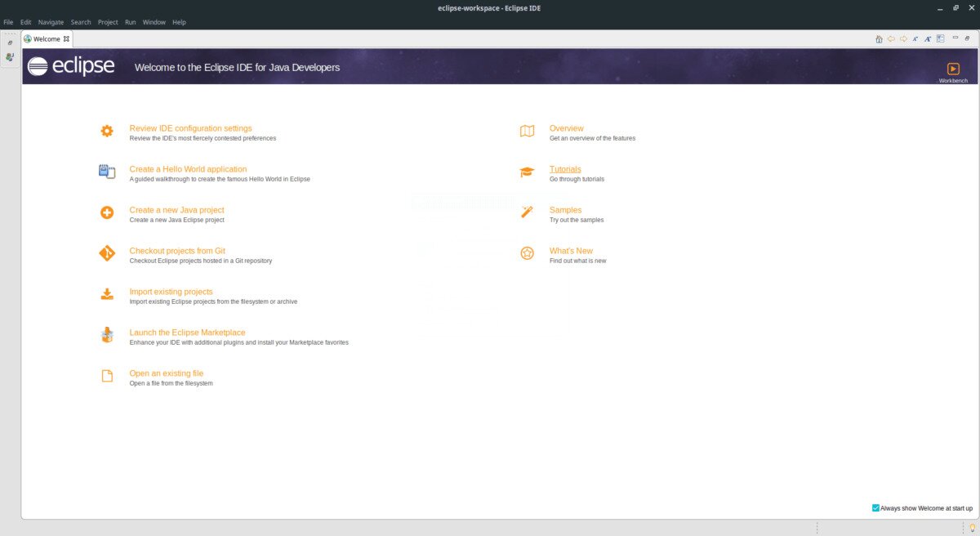Click 'Try out the samples' description
The image size is (980, 536).
tap(577, 220)
